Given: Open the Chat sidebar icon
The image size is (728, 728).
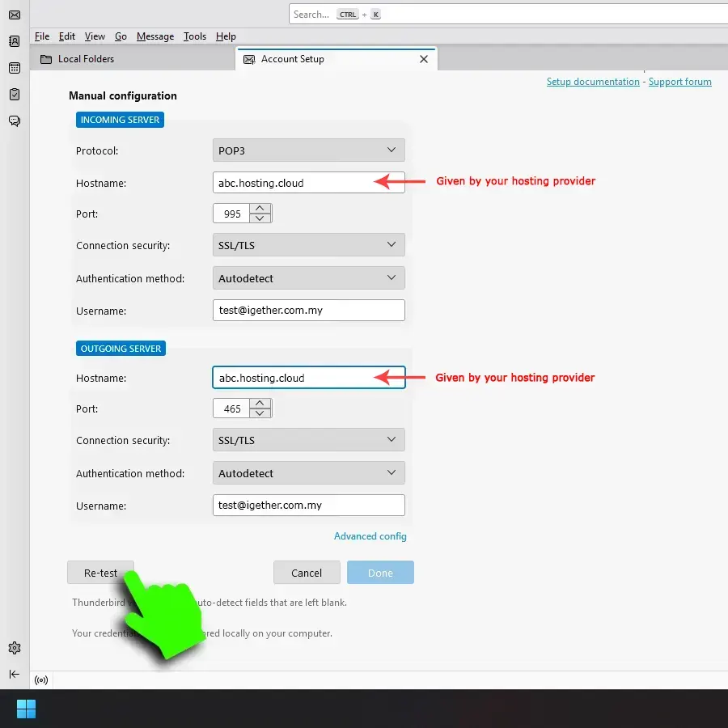Looking at the screenshot, I should pyautogui.click(x=15, y=121).
